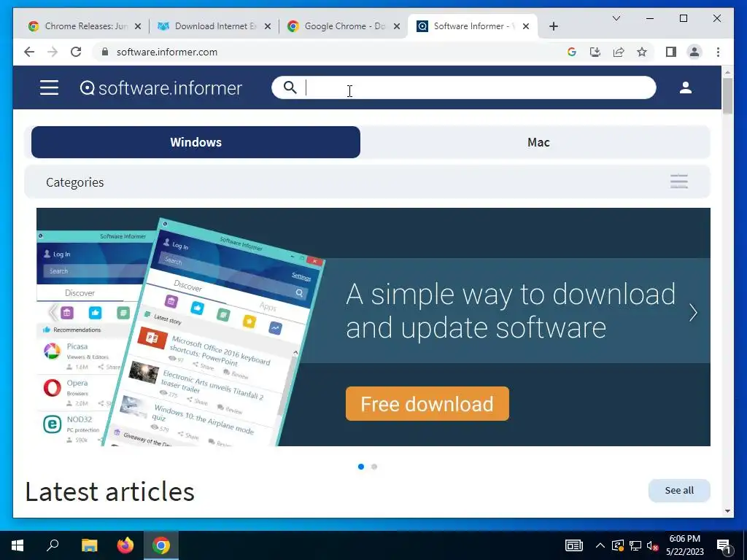747x560 pixels.
Task: Click the banner headline text
Action: coord(511,311)
